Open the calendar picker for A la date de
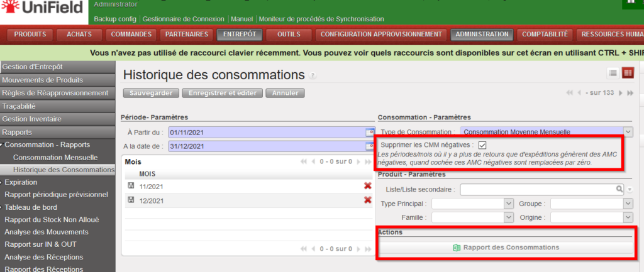The image size is (644, 272). click(370, 146)
